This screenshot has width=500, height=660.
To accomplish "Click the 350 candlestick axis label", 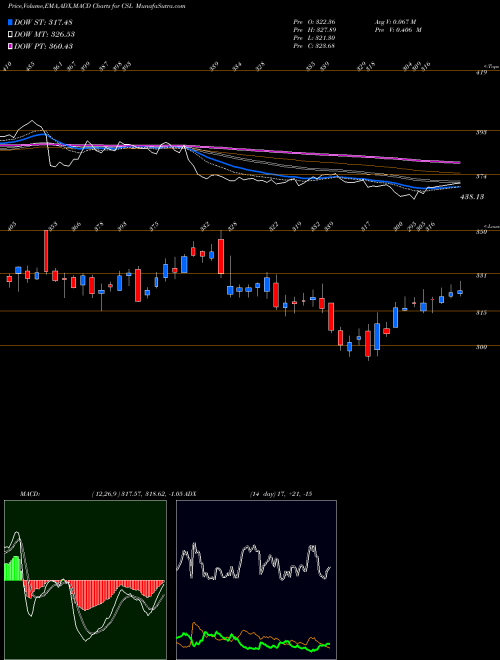I will 482,232.
